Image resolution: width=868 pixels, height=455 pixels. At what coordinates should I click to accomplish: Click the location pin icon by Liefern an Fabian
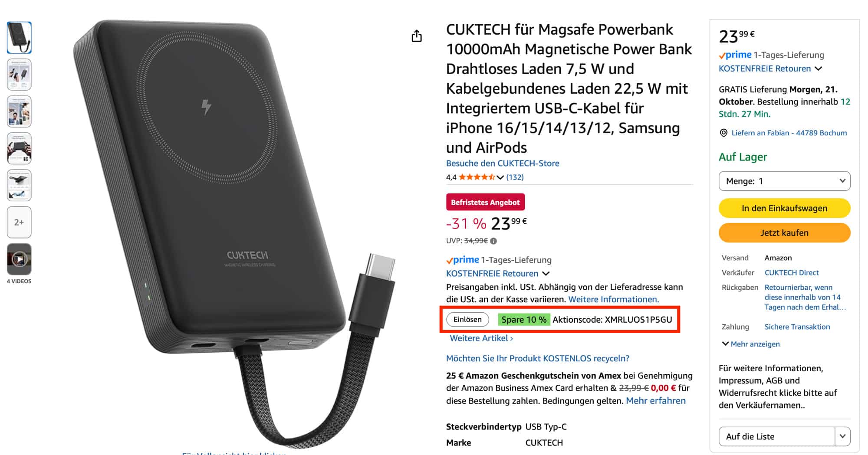click(x=723, y=133)
